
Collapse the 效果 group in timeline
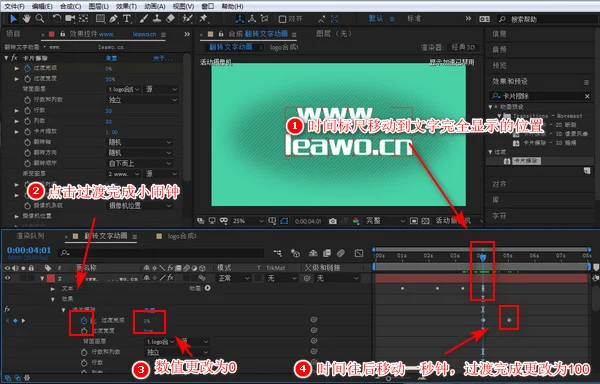point(53,299)
